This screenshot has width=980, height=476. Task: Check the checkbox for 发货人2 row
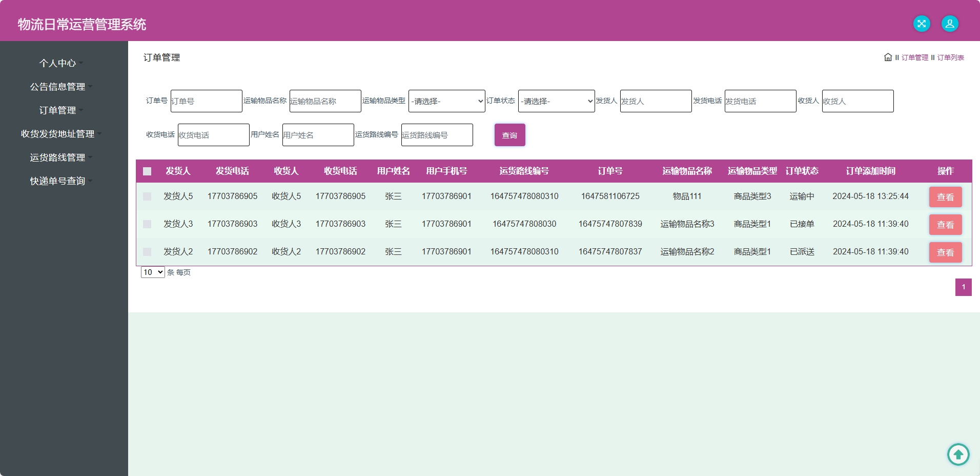147,252
